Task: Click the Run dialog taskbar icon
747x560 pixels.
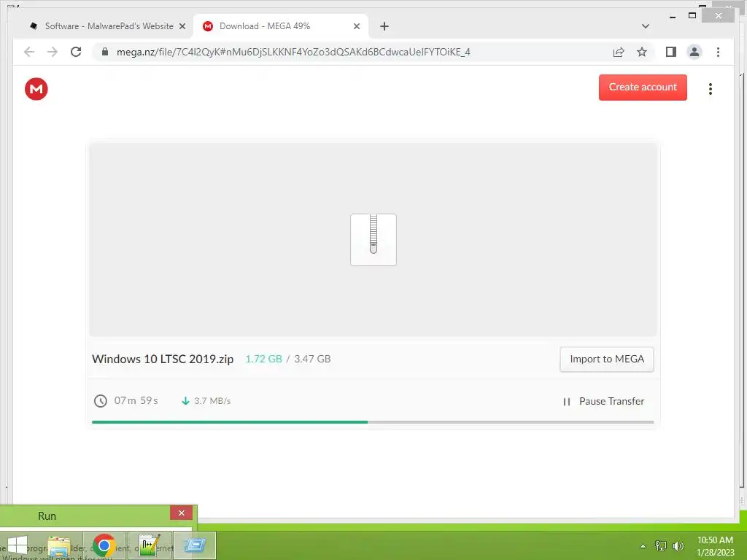Action: click(x=194, y=545)
